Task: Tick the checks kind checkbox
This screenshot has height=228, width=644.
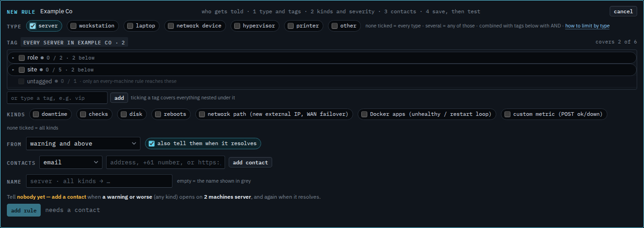Action: (x=83, y=114)
